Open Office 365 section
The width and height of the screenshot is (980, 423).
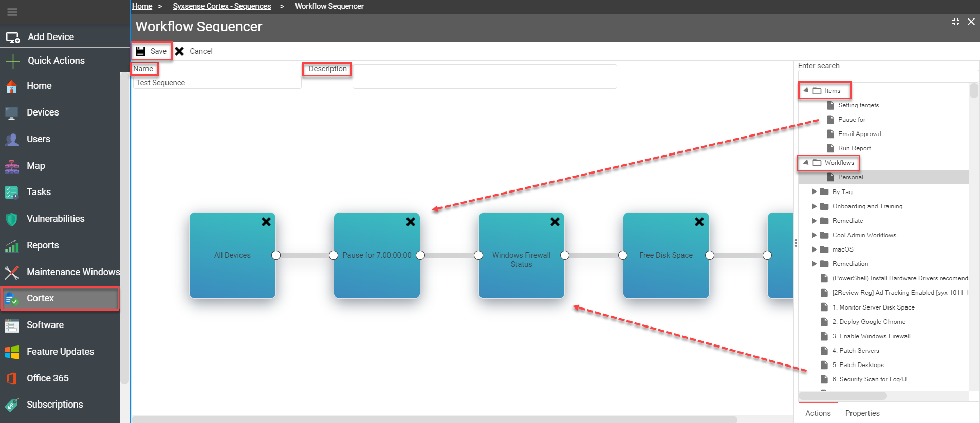(47, 378)
